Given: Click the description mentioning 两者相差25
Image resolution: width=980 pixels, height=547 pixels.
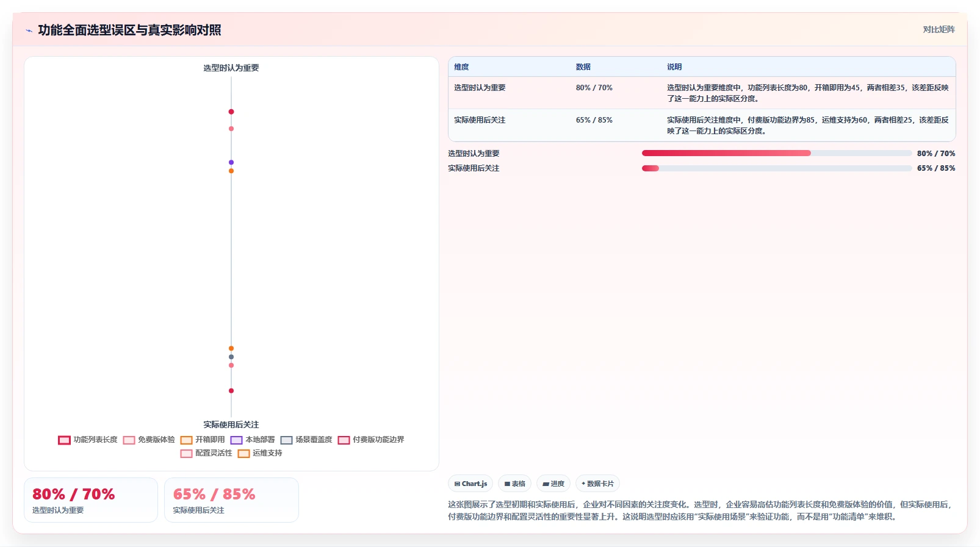Looking at the screenshot, I should [808, 126].
